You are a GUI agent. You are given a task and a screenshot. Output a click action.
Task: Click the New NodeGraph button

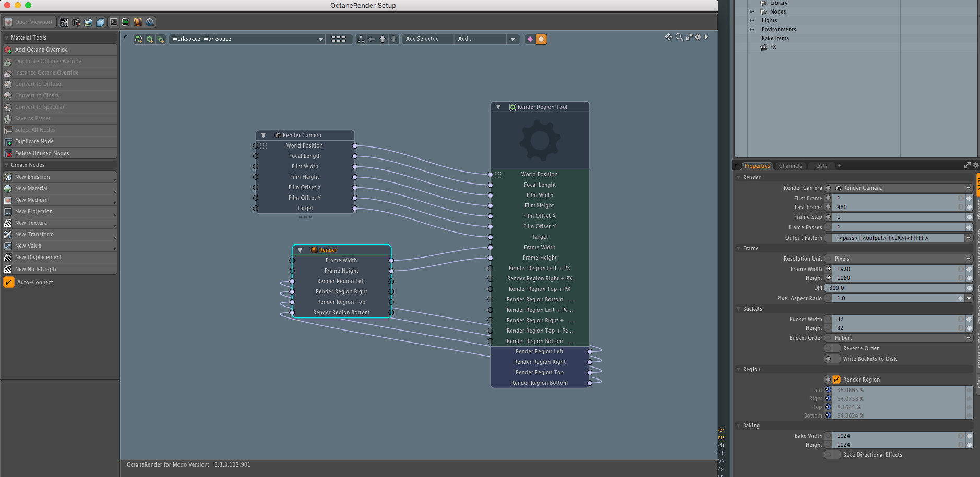click(x=60, y=269)
